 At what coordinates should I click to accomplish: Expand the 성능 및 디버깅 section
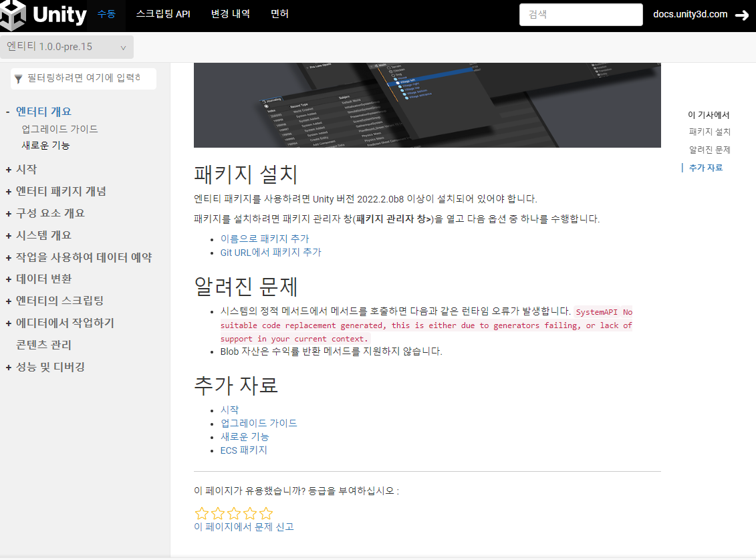pos(8,368)
